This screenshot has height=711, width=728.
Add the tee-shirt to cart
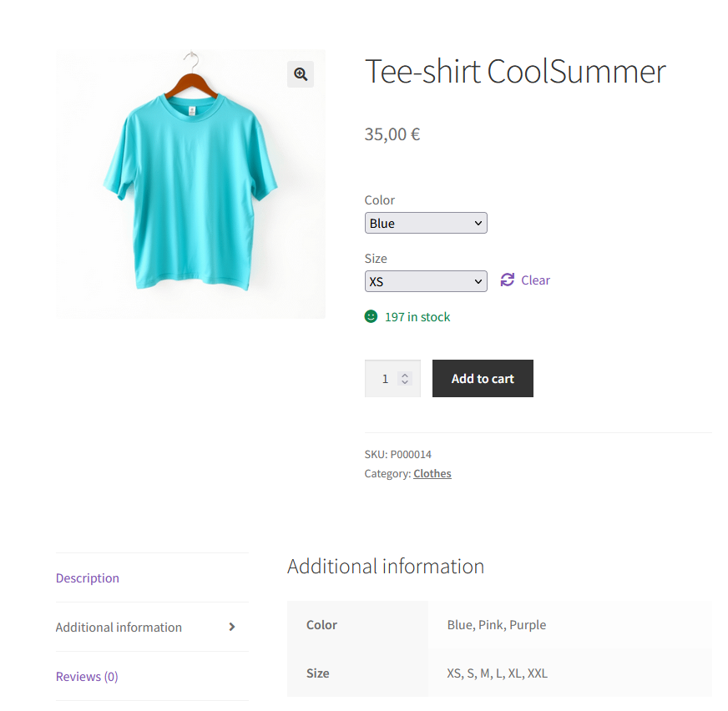483,378
